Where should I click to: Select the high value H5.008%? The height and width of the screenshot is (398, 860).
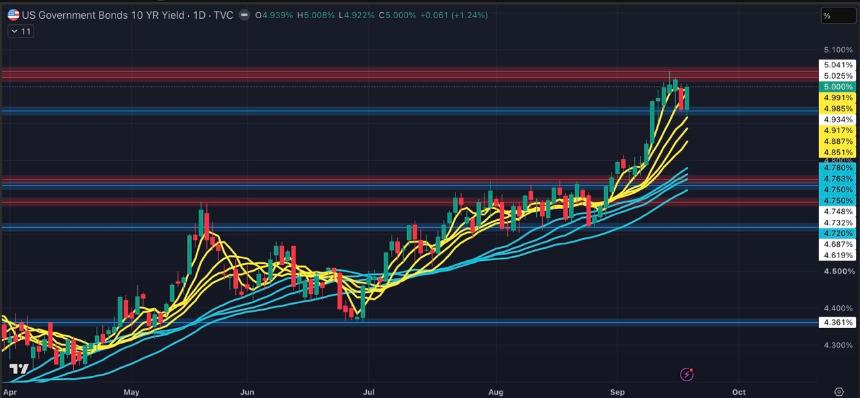click(x=316, y=15)
